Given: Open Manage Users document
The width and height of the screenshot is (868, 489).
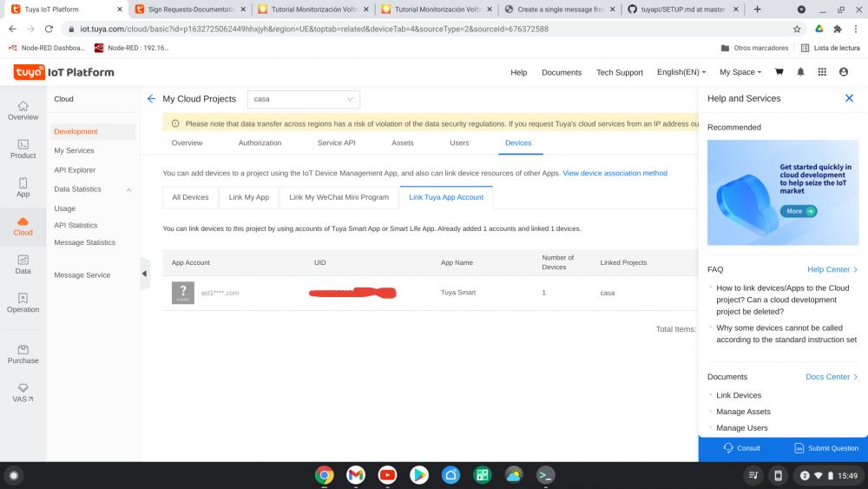Looking at the screenshot, I should 742,428.
